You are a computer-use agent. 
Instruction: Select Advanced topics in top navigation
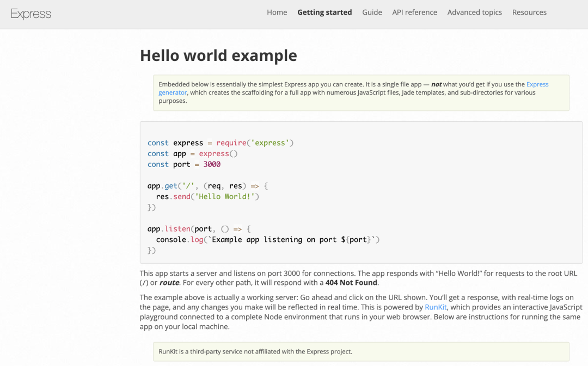[x=474, y=13]
